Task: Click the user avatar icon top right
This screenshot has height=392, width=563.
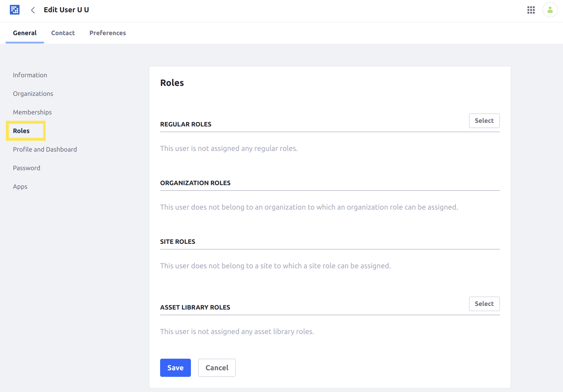Action: pyautogui.click(x=550, y=10)
